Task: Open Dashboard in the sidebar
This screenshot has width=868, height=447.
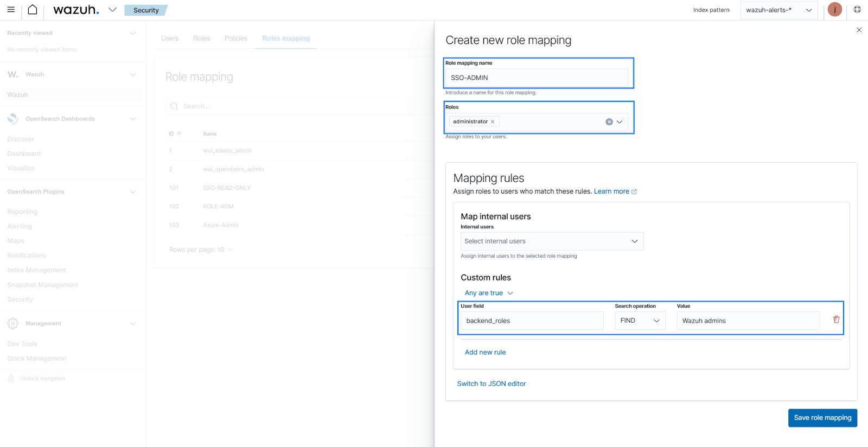Action: pyautogui.click(x=24, y=154)
